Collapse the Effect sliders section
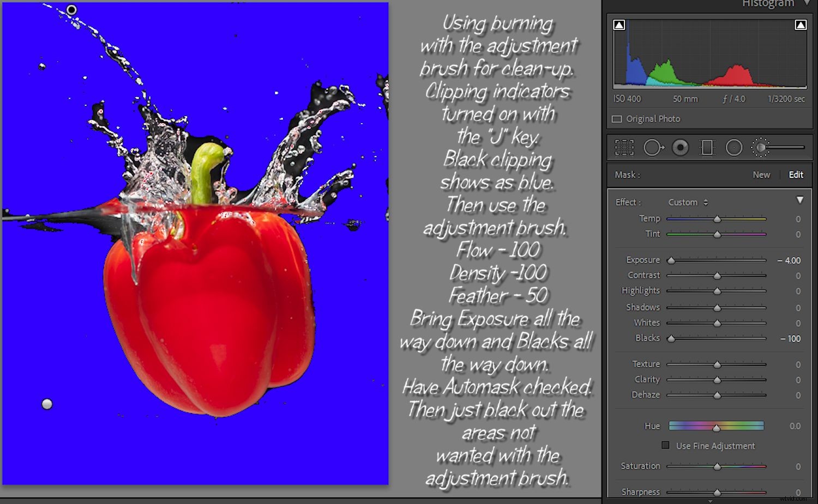This screenshot has width=818, height=504. [x=799, y=199]
